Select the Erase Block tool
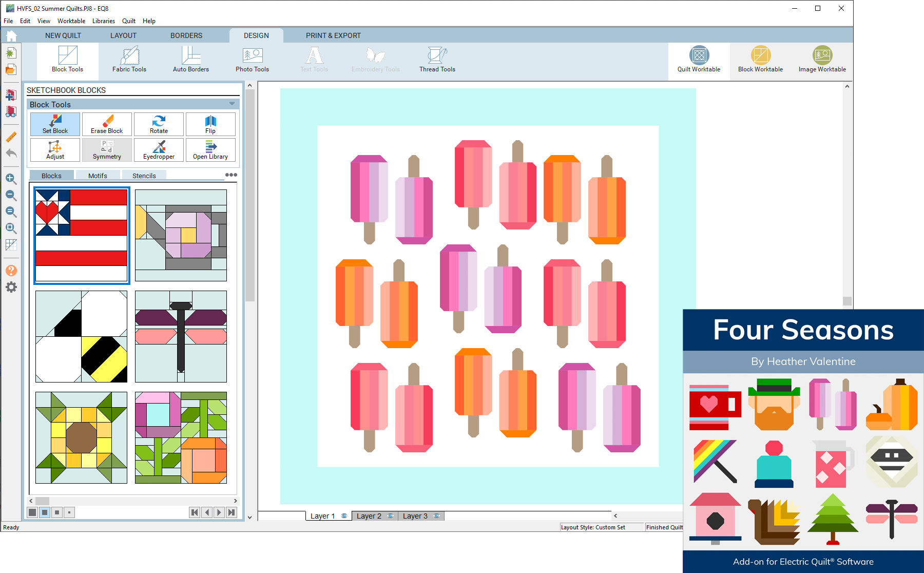Viewport: 924px width, 573px height. coord(107,124)
